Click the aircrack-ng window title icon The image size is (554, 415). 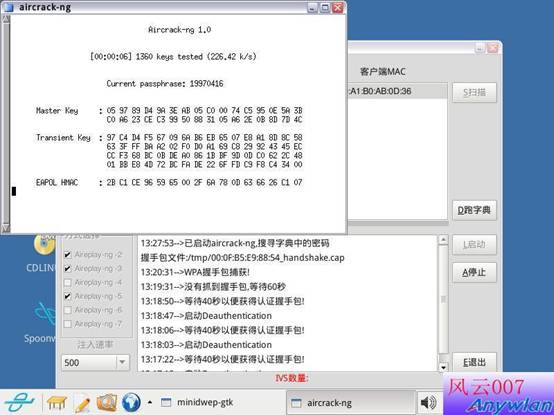pos(8,7)
